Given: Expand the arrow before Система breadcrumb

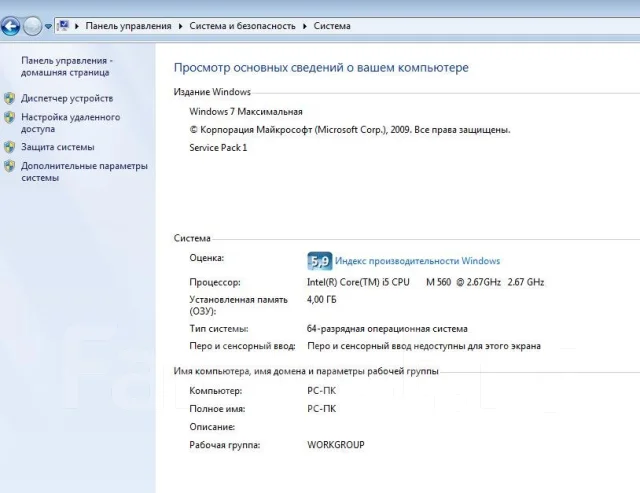Looking at the screenshot, I should [x=304, y=26].
